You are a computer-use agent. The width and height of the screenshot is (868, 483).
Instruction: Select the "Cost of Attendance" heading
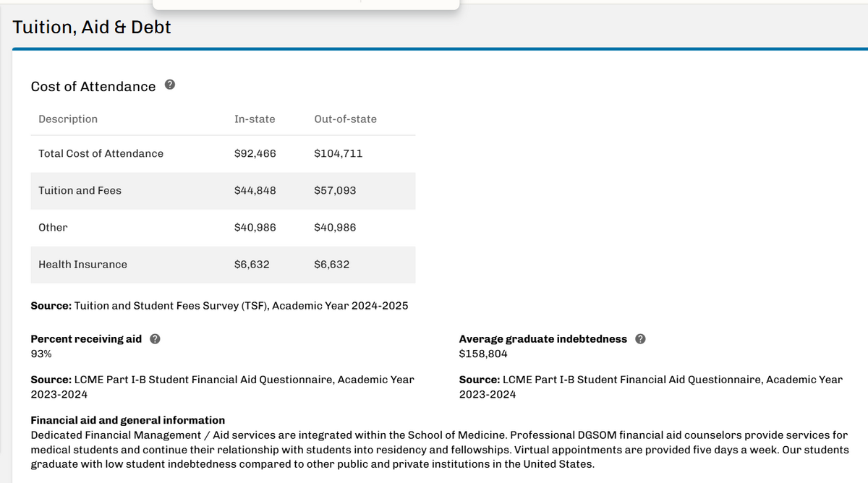pyautogui.click(x=93, y=87)
